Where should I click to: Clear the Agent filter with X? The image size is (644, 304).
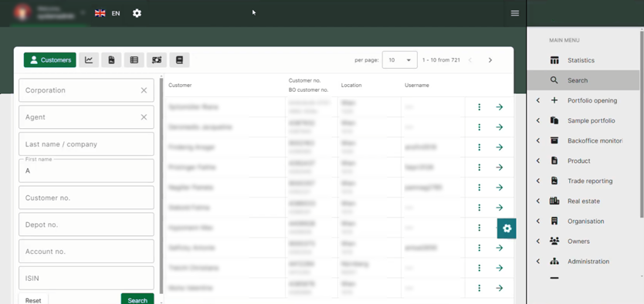click(x=144, y=117)
